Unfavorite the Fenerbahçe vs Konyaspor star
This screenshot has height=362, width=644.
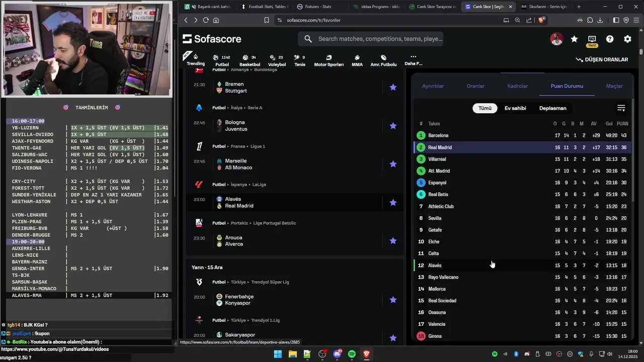(393, 300)
